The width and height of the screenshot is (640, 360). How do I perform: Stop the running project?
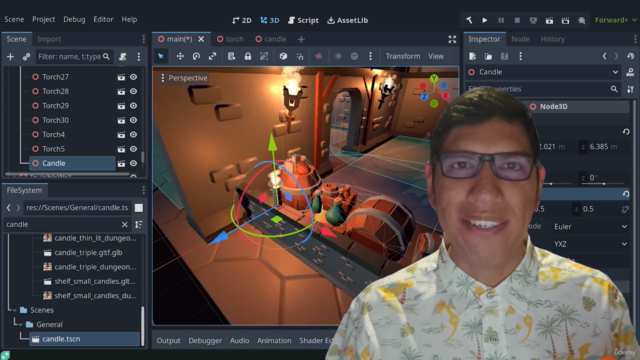[517, 20]
